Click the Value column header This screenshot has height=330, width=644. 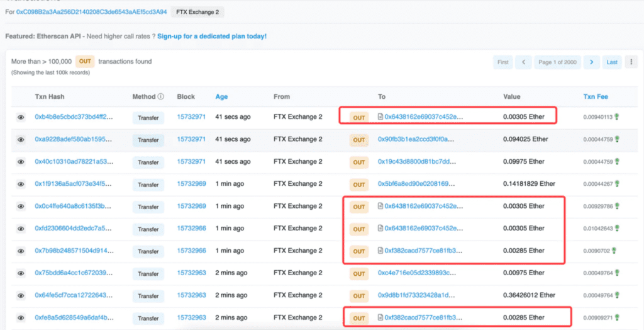[512, 97]
